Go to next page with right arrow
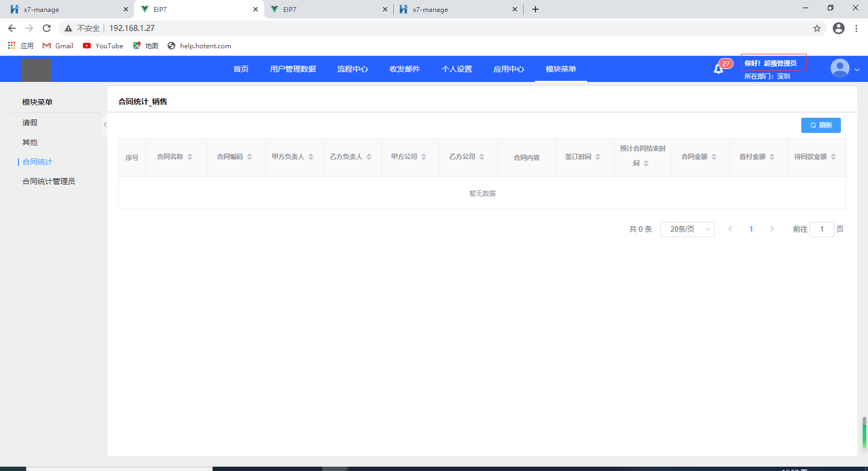The width and height of the screenshot is (868, 471). point(772,229)
